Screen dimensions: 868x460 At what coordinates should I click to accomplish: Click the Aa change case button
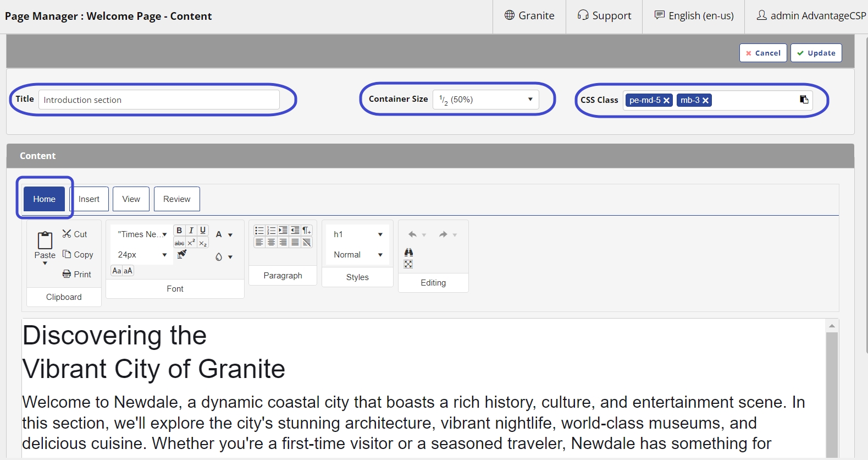(117, 271)
